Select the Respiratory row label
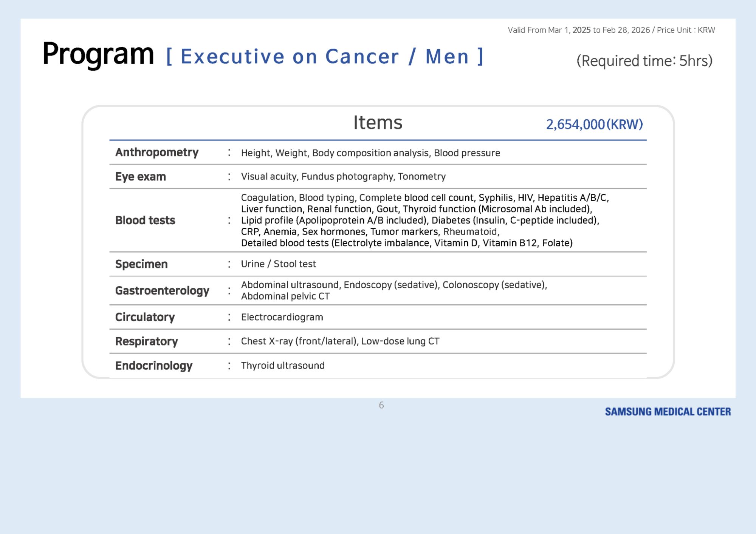 pos(146,341)
